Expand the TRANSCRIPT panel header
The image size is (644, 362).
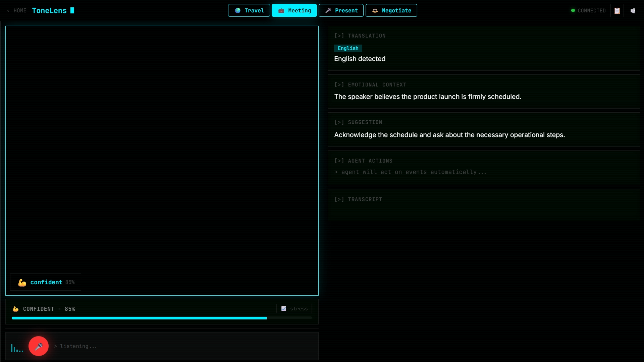(358, 199)
